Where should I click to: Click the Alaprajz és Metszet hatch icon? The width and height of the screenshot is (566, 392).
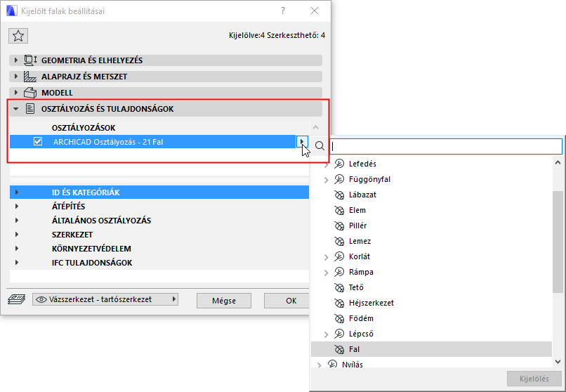click(x=30, y=77)
